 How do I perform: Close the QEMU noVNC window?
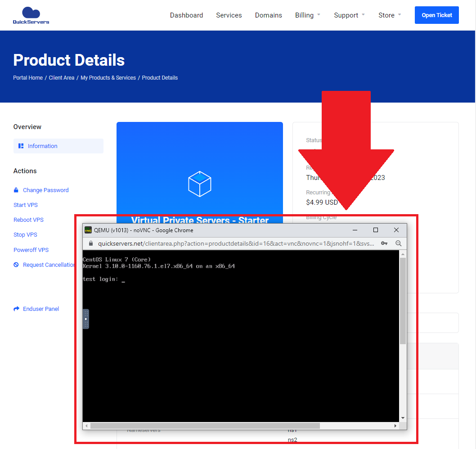pyautogui.click(x=396, y=230)
